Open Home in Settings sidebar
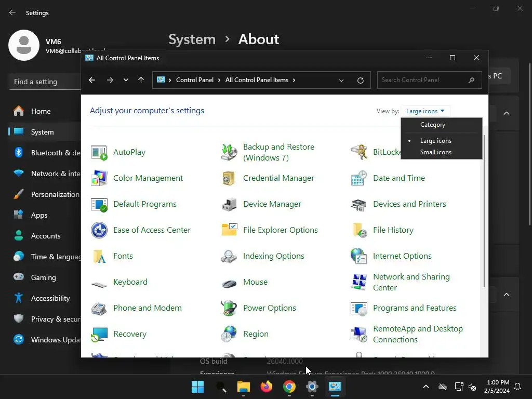 click(x=45, y=111)
